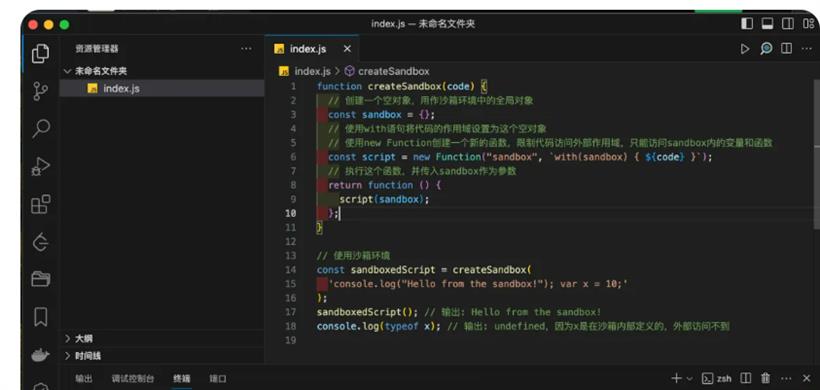Open the Bookmarks view in activity bar
This screenshot has height=390, width=820.
click(40, 317)
